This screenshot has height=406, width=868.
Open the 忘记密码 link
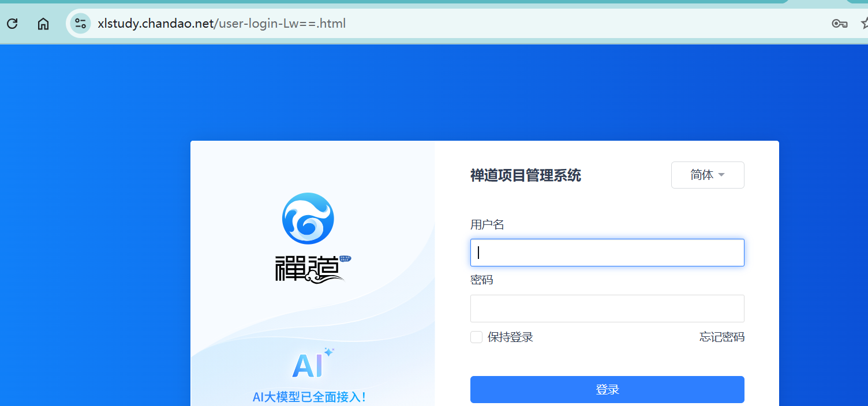722,337
